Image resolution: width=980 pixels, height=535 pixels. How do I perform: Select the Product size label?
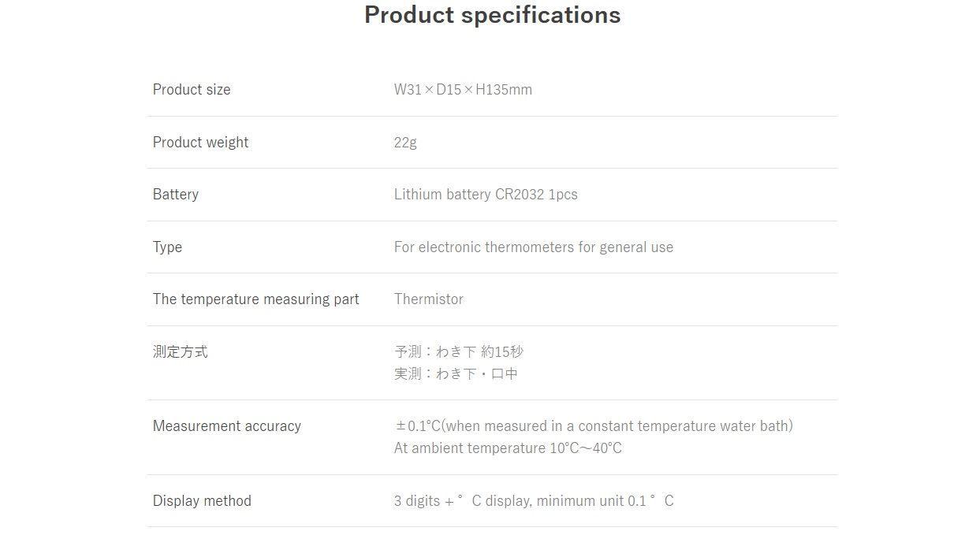click(192, 90)
